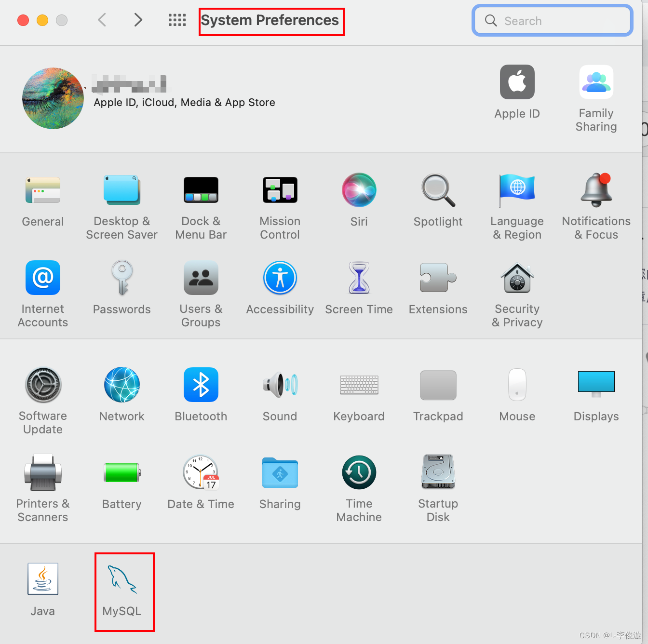Click 'Apple ID, iCloud, Media & App Store' text
Viewport: 648px width, 644px height.
[x=184, y=102]
